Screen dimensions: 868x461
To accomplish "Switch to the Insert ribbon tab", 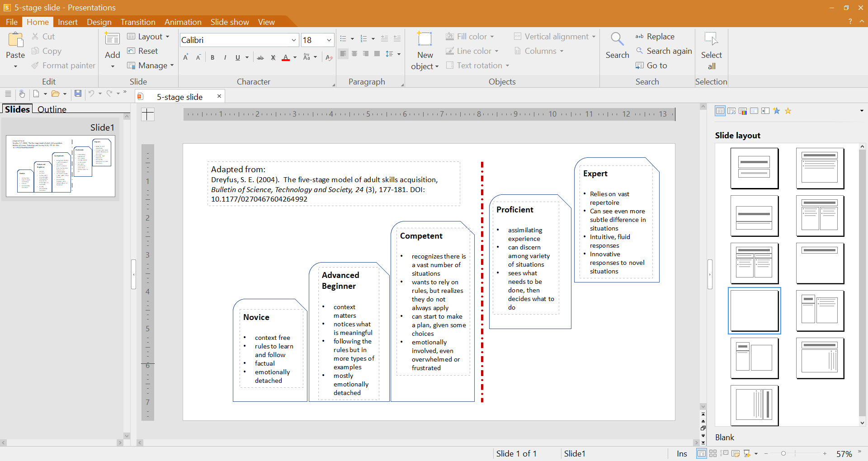I will click(68, 22).
